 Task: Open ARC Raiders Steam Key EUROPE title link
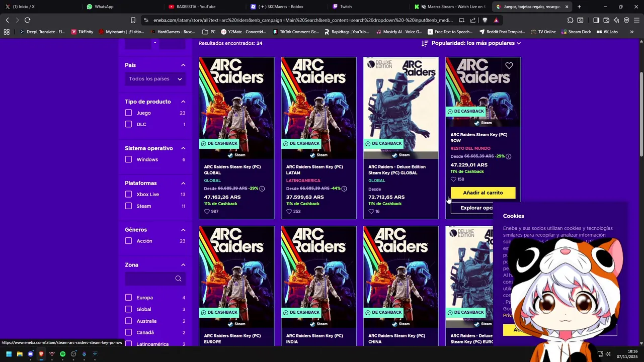[232, 339]
